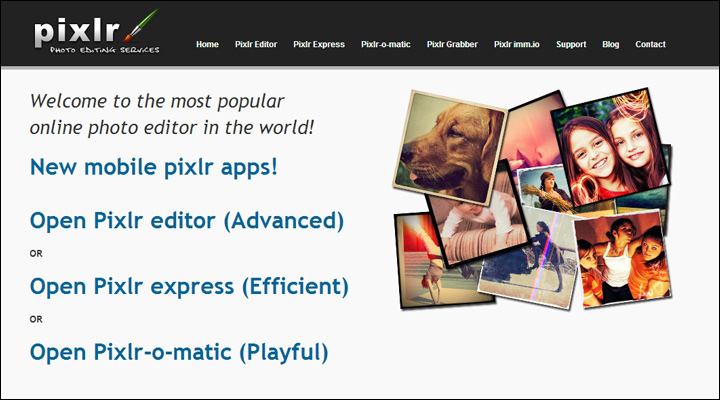Click the welcome headline text

[x=172, y=114]
